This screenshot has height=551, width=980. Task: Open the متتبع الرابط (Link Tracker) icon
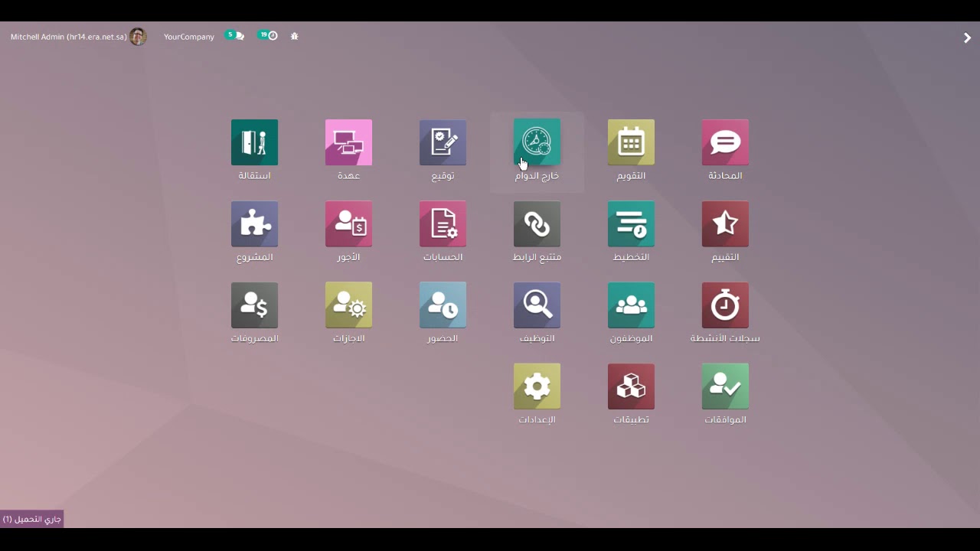[x=537, y=223]
